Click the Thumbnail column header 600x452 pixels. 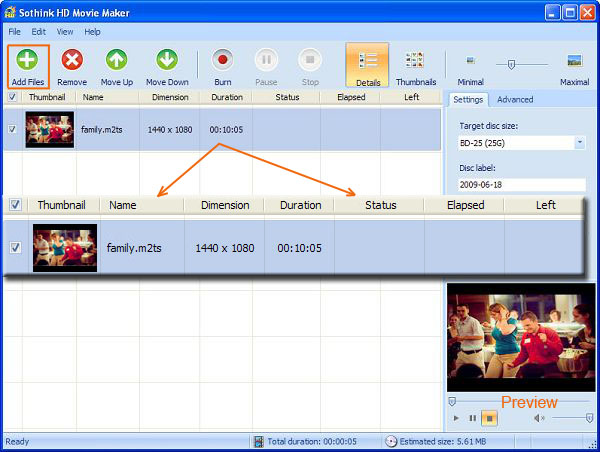pyautogui.click(x=47, y=97)
